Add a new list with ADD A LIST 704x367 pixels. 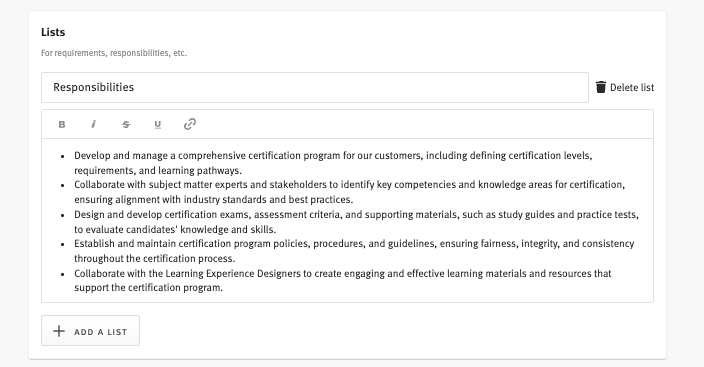click(x=90, y=331)
